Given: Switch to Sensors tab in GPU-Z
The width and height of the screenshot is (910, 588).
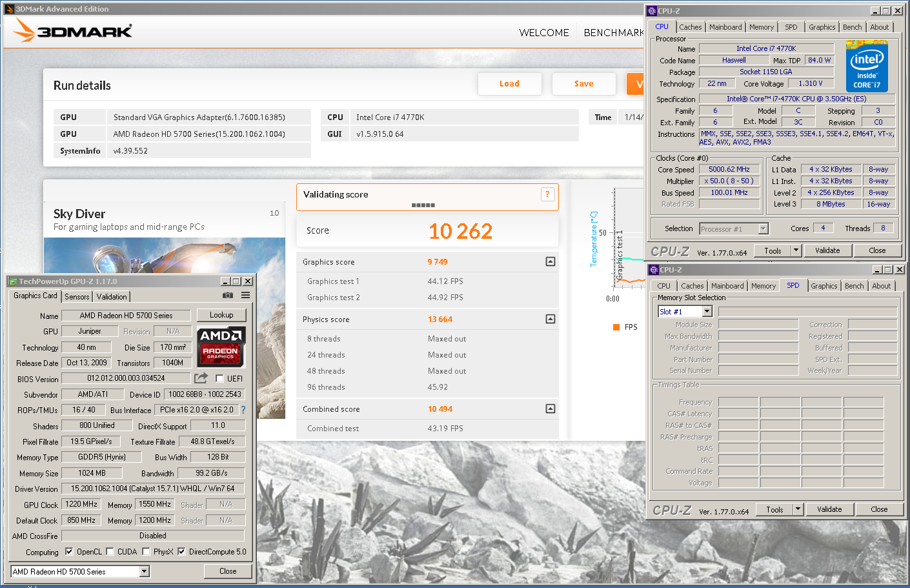Looking at the screenshot, I should click(x=77, y=297).
